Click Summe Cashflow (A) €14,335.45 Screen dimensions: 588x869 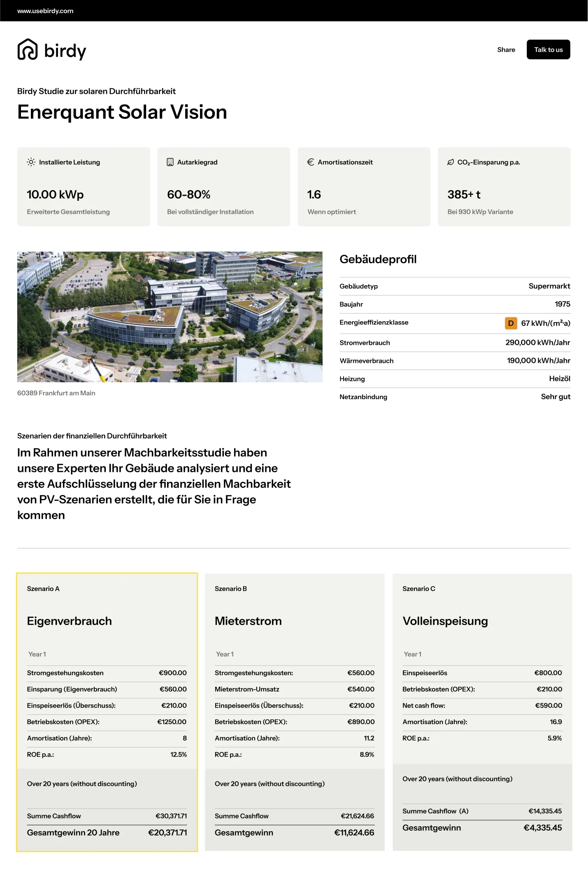coord(482,811)
